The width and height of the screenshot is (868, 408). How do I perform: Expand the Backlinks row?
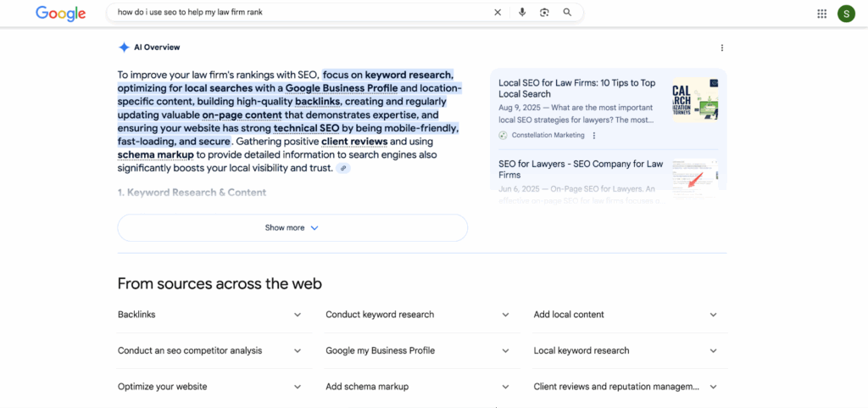pyautogui.click(x=214, y=315)
